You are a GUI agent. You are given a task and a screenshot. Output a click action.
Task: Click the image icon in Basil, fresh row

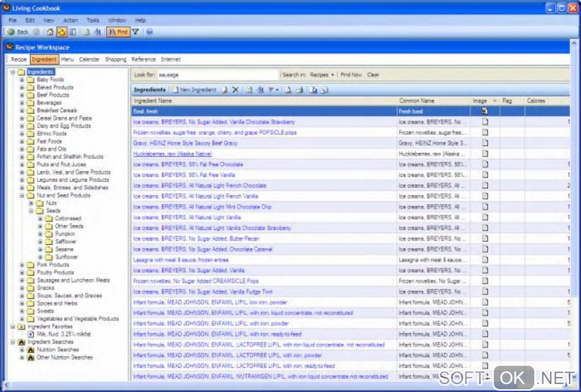[x=485, y=111]
